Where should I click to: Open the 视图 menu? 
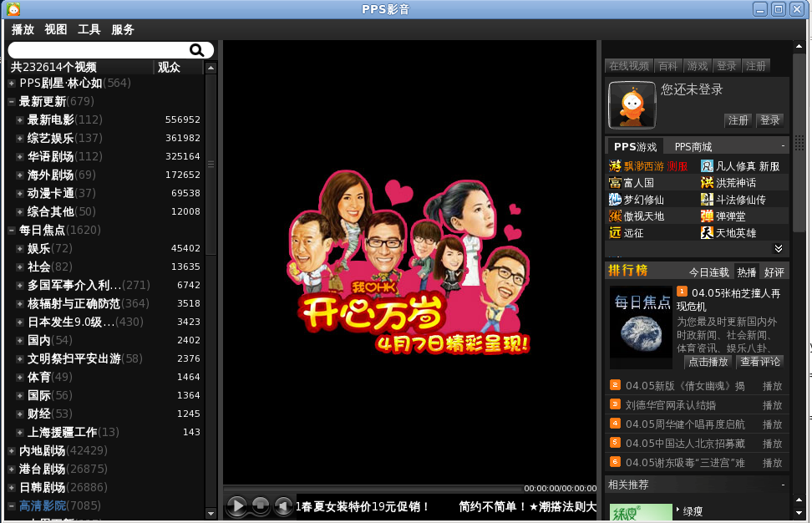pos(56,29)
